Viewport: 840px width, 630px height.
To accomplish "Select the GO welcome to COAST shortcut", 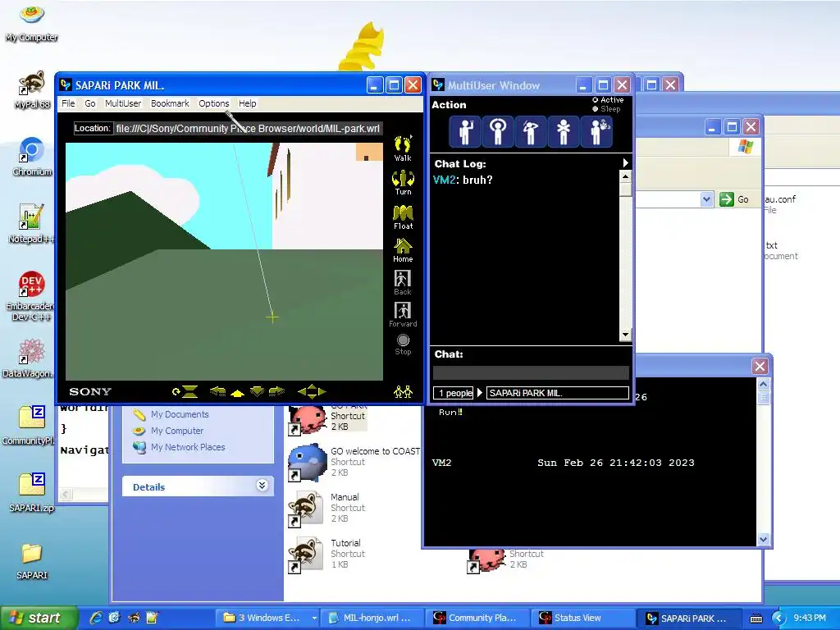I will coord(354,461).
